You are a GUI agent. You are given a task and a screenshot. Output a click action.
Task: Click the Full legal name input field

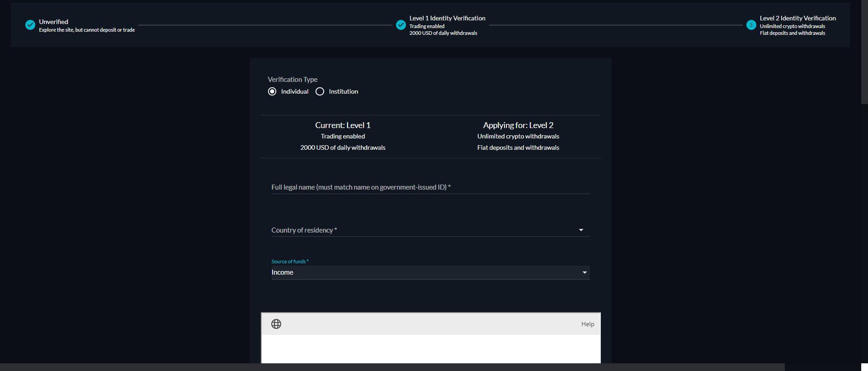[x=430, y=187]
